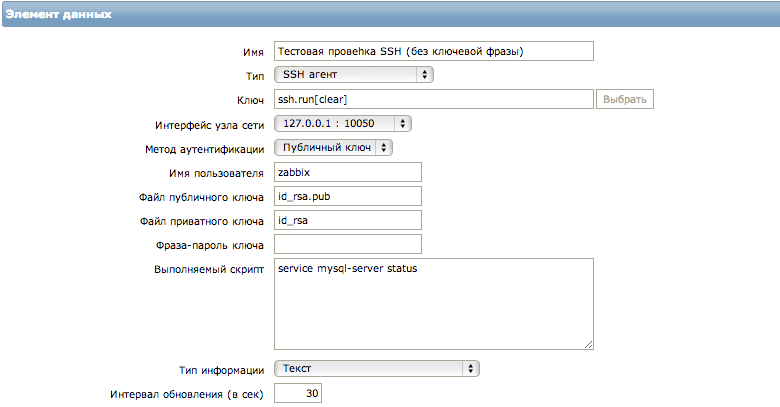780x407 pixels.
Task: Click the Ключ field containing ssh.run[clear]
Action: [x=433, y=99]
